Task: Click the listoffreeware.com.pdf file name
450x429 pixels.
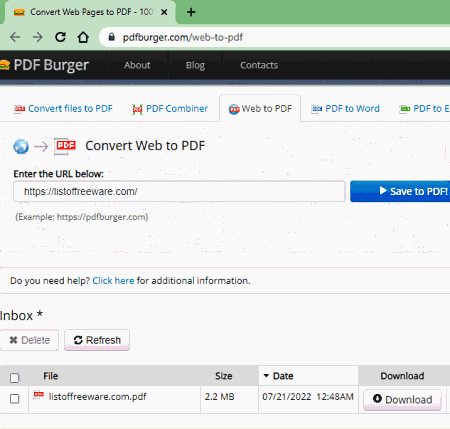Action: coord(97,396)
